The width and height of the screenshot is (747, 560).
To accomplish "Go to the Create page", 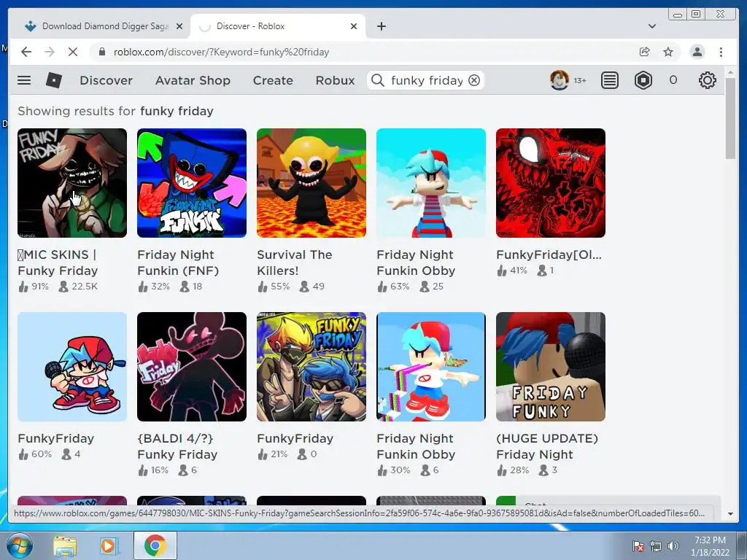I will pyautogui.click(x=273, y=80).
